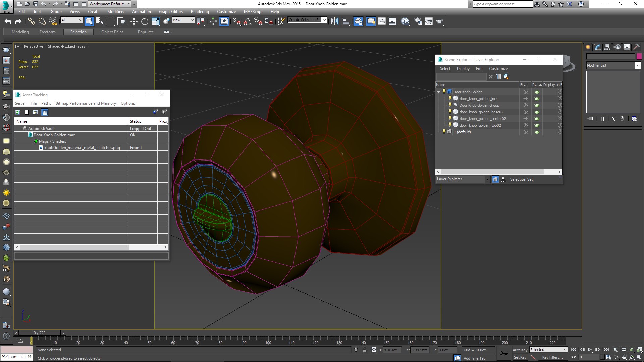The height and width of the screenshot is (362, 644).
Task: Click the Add Time Tag label
Action: point(474,358)
